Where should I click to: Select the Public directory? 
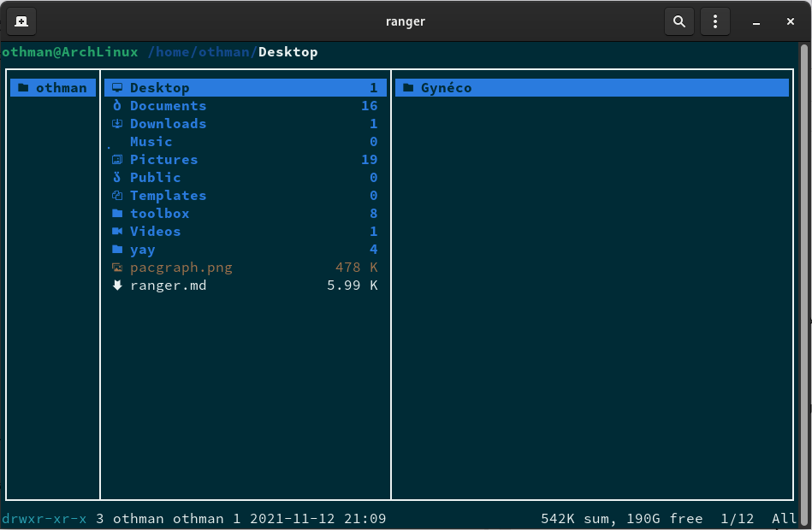(155, 178)
